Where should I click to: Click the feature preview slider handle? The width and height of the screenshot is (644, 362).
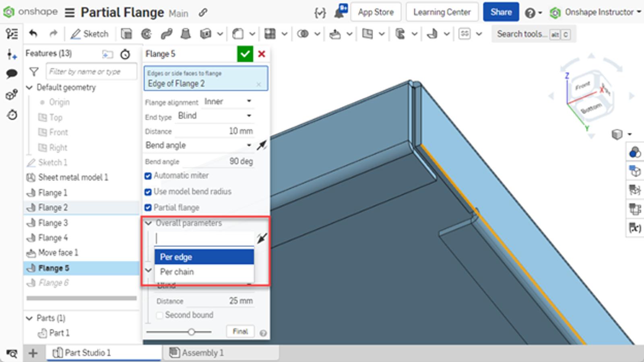[x=192, y=331]
